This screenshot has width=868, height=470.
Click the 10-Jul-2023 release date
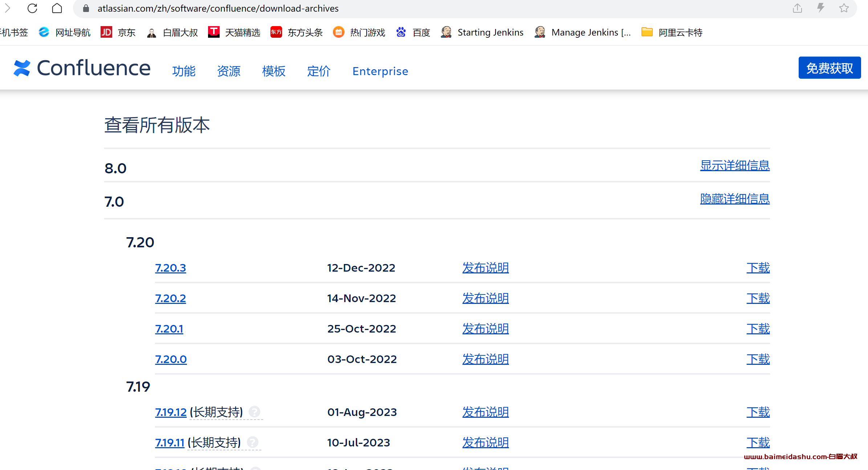tap(359, 442)
